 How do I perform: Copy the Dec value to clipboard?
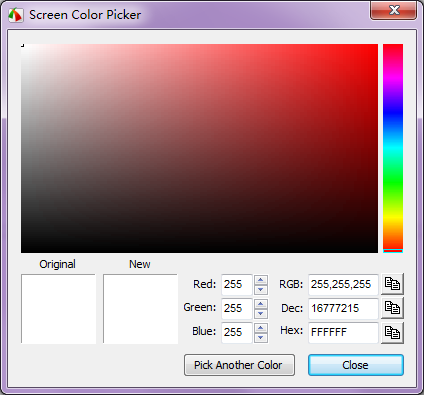tap(392, 308)
